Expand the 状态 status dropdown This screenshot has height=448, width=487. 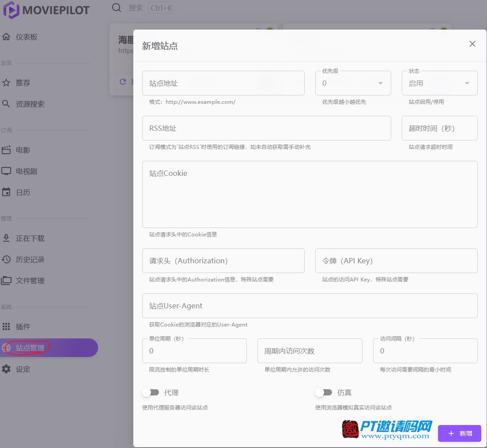439,83
